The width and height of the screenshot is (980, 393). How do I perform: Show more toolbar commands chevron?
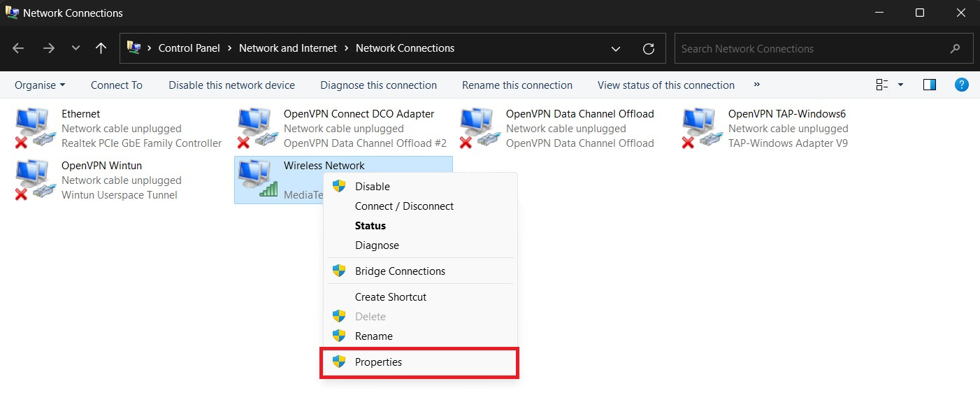[757, 84]
